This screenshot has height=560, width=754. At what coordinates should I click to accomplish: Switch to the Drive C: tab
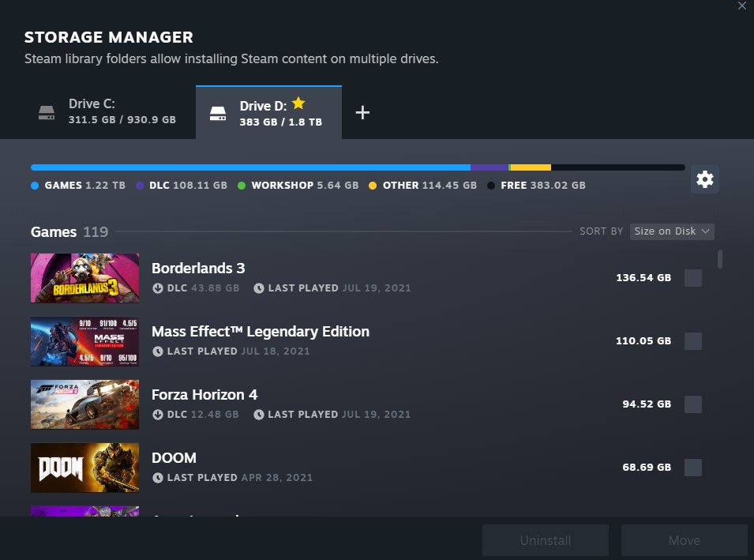pyautogui.click(x=110, y=113)
